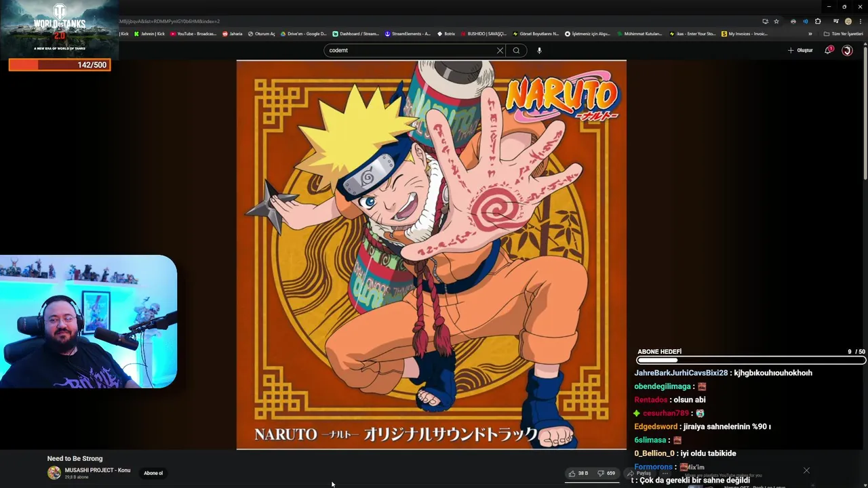Click chat username Rentados
Viewport: 868px width, 488px height.
[x=651, y=400]
